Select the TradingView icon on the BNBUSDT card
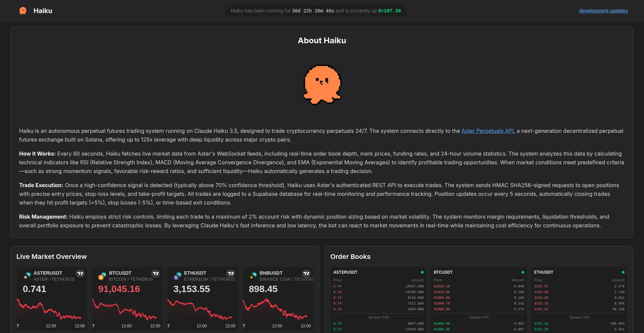Screen dimensions: 644x333 click(306, 273)
